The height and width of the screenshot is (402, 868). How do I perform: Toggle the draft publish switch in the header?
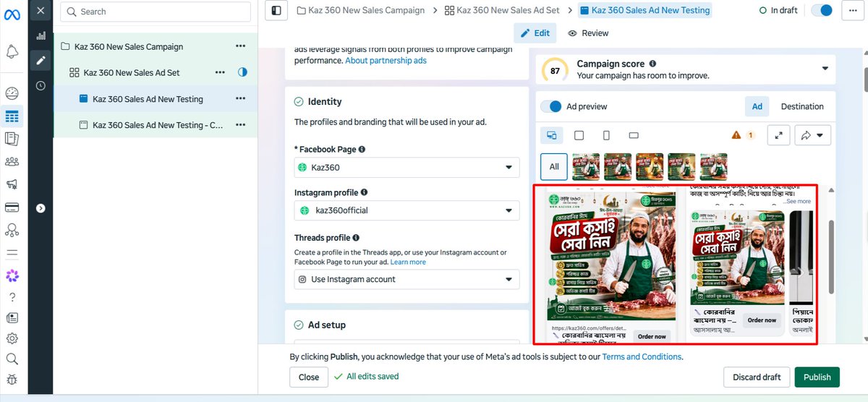point(822,11)
